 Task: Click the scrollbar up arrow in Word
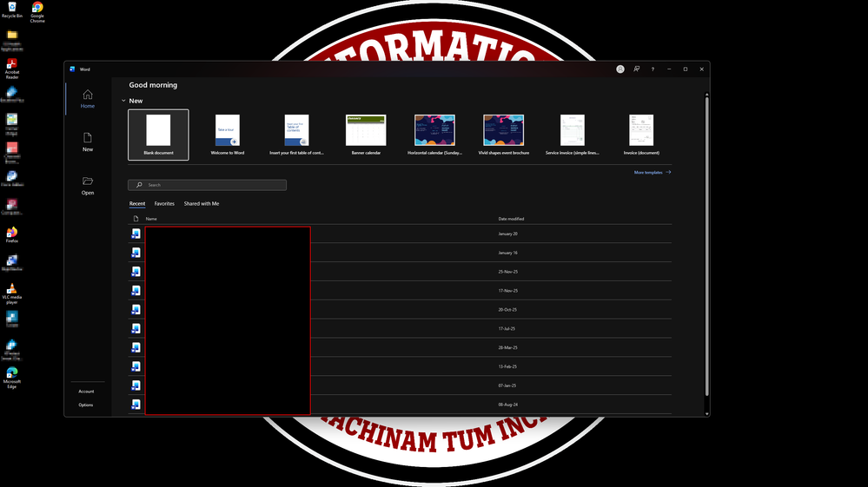707,94
